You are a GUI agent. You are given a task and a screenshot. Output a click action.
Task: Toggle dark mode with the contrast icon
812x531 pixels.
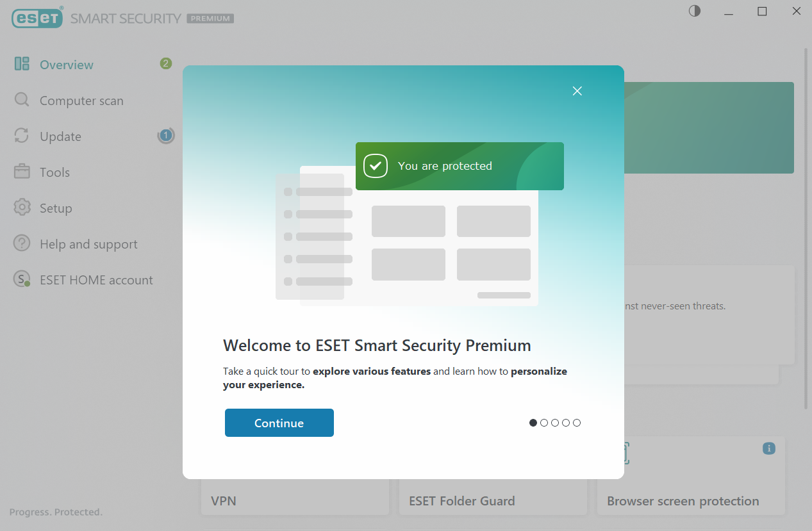point(694,11)
